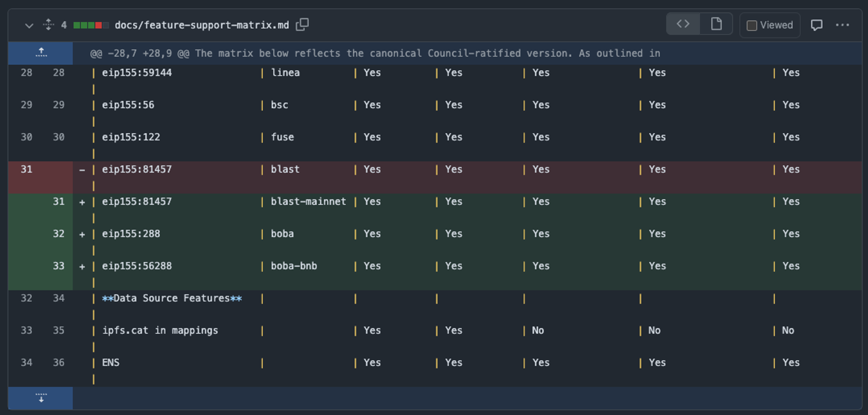
Task: Click the green and red diffstat squares
Action: click(x=91, y=25)
